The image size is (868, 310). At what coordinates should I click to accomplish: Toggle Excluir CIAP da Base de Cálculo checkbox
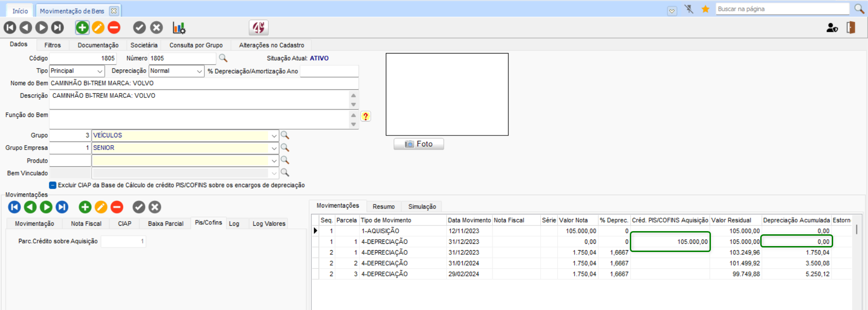53,185
